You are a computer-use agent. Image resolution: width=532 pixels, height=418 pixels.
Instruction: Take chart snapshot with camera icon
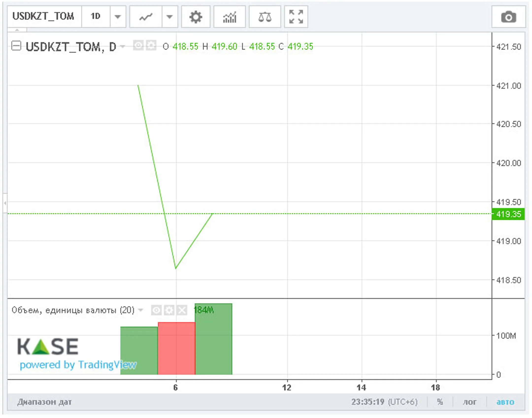click(x=508, y=17)
